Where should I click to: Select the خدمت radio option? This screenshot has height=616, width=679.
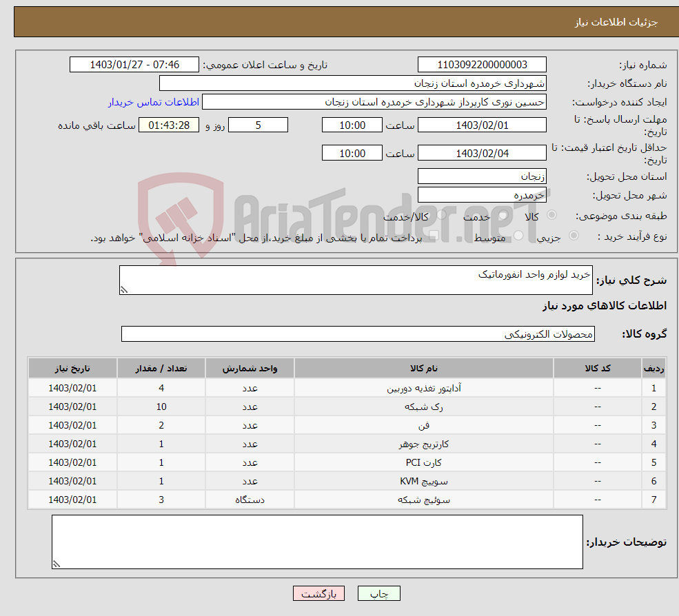click(x=503, y=215)
